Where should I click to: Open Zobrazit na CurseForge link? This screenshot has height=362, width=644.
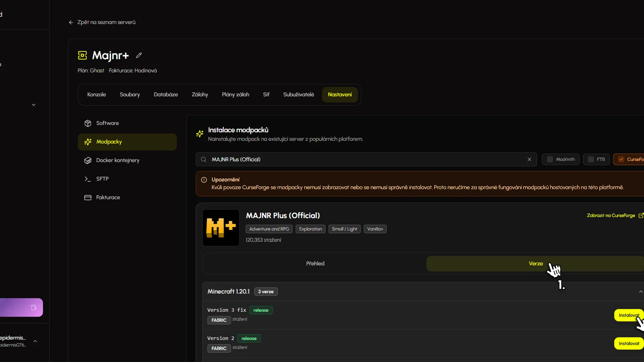(611, 215)
